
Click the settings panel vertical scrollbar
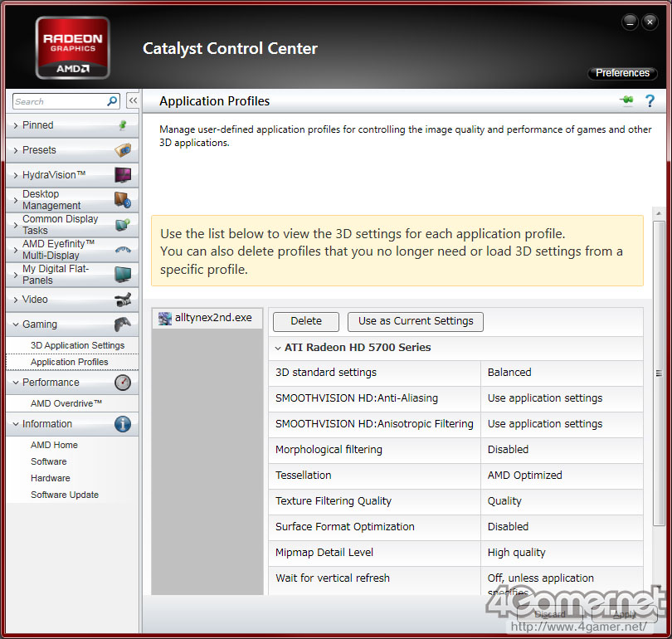click(659, 373)
